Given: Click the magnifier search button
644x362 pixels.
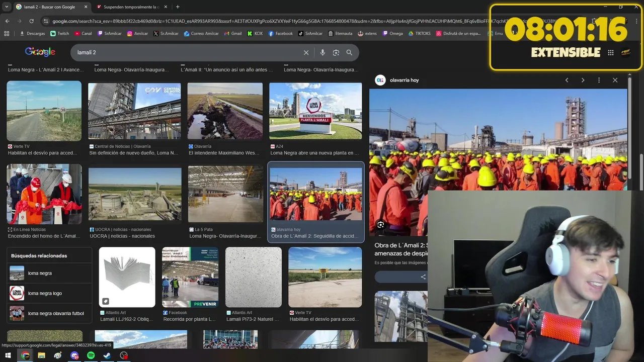Looking at the screenshot, I should (x=349, y=52).
